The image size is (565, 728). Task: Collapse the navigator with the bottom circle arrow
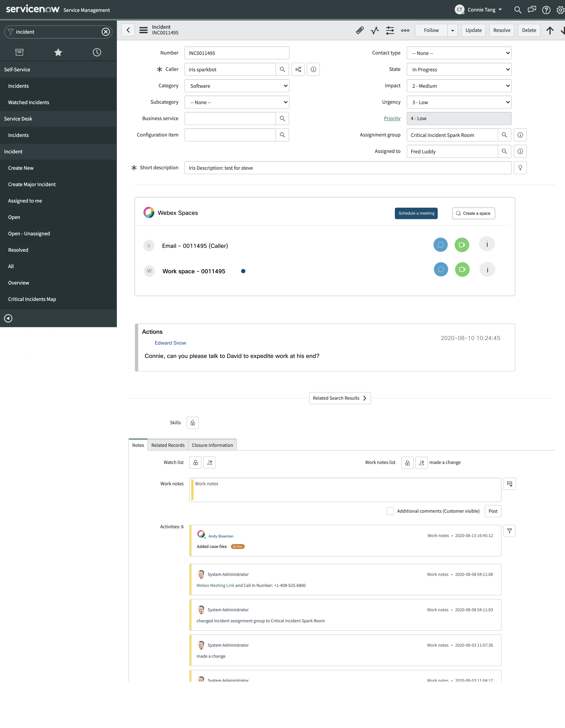coord(8,318)
